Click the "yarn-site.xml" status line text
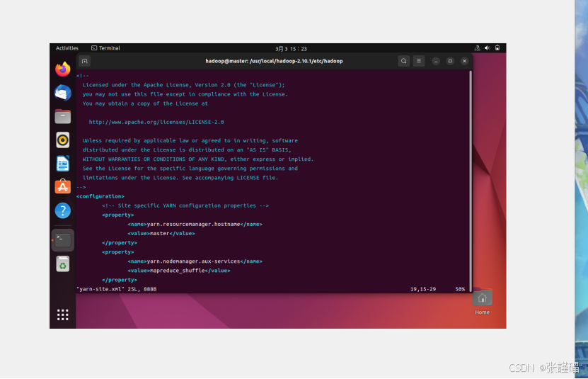 click(116, 289)
